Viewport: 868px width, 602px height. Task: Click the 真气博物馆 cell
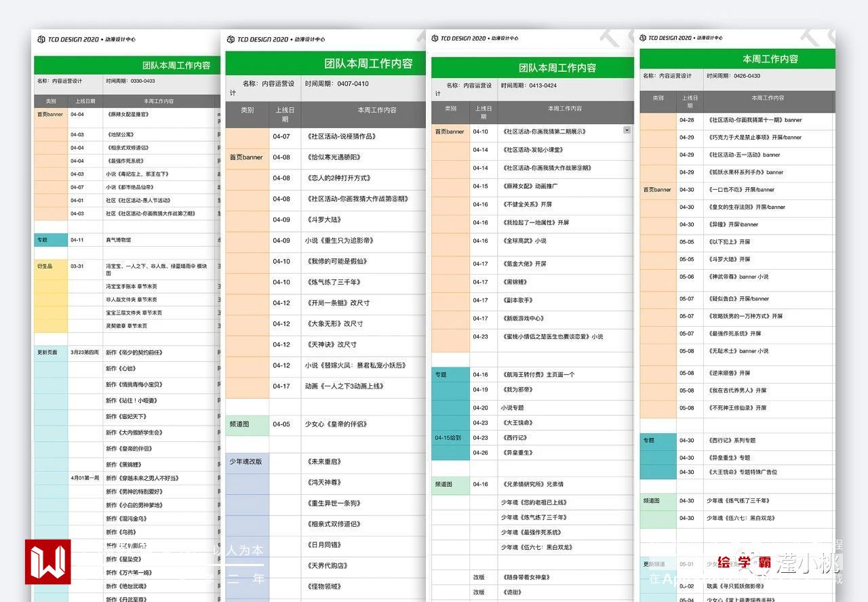[x=160, y=240]
